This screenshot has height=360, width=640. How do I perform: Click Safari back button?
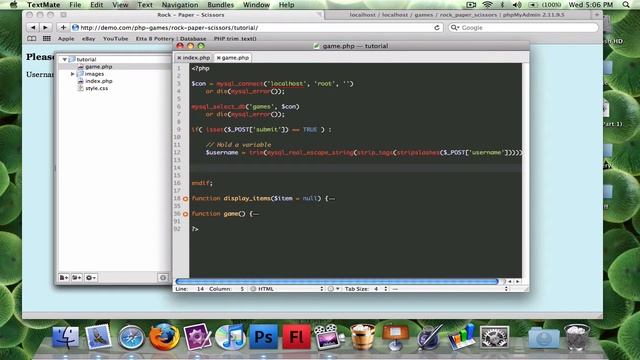point(33,27)
